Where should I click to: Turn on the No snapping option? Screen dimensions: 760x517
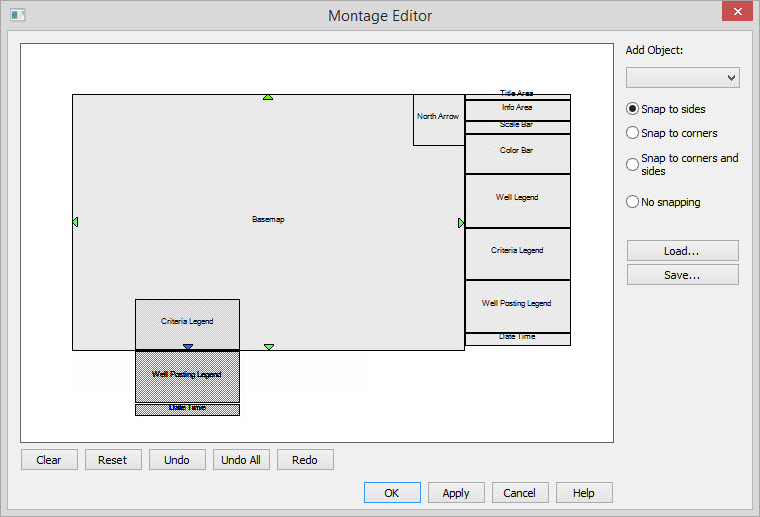point(632,202)
